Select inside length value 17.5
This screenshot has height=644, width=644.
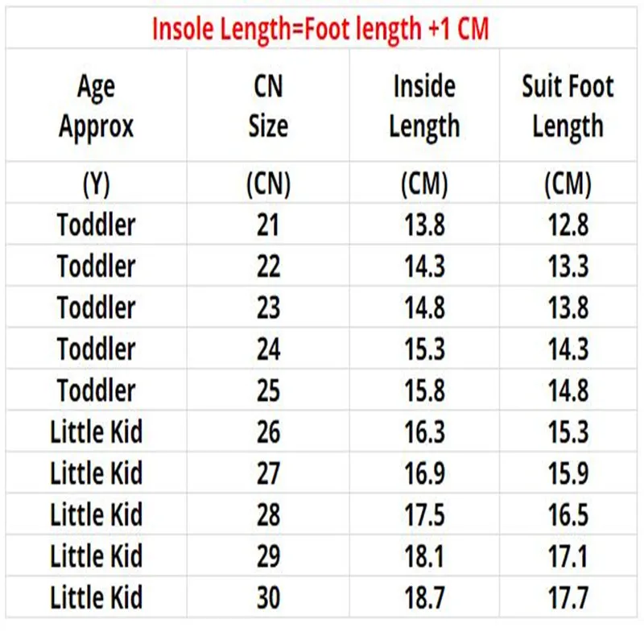click(x=425, y=515)
